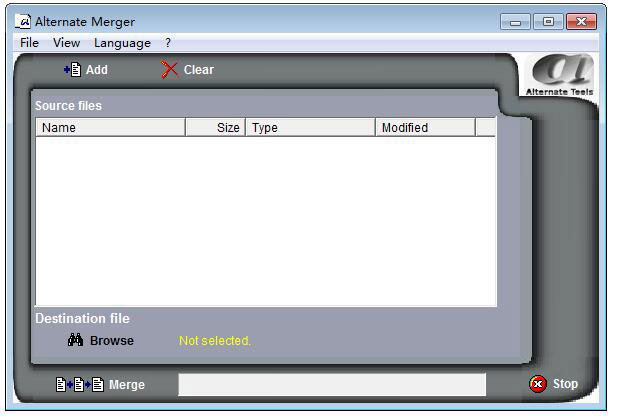Sort source files by Size column
This screenshot has width=618, height=417.
pyautogui.click(x=216, y=127)
